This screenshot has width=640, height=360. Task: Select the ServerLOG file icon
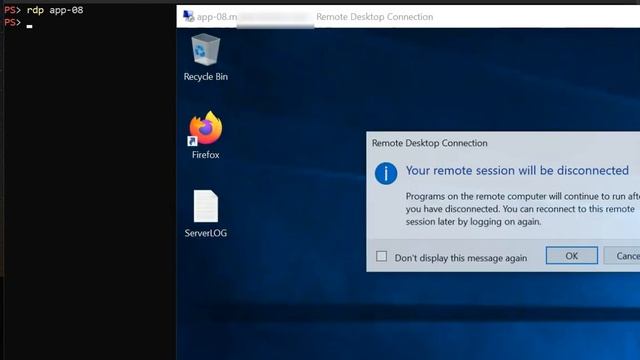click(205, 206)
